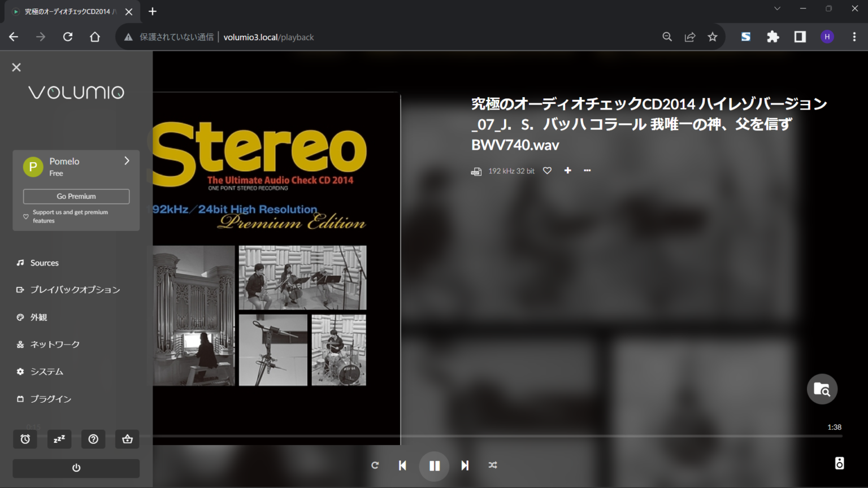Browse music with the folder-search icon
This screenshot has width=868, height=488.
pos(822,389)
